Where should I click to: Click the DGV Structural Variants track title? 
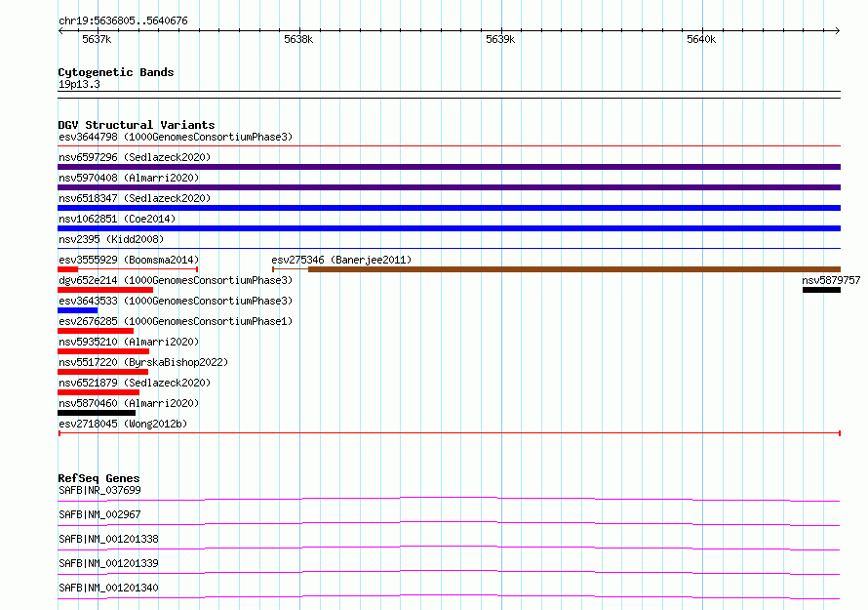(137, 125)
